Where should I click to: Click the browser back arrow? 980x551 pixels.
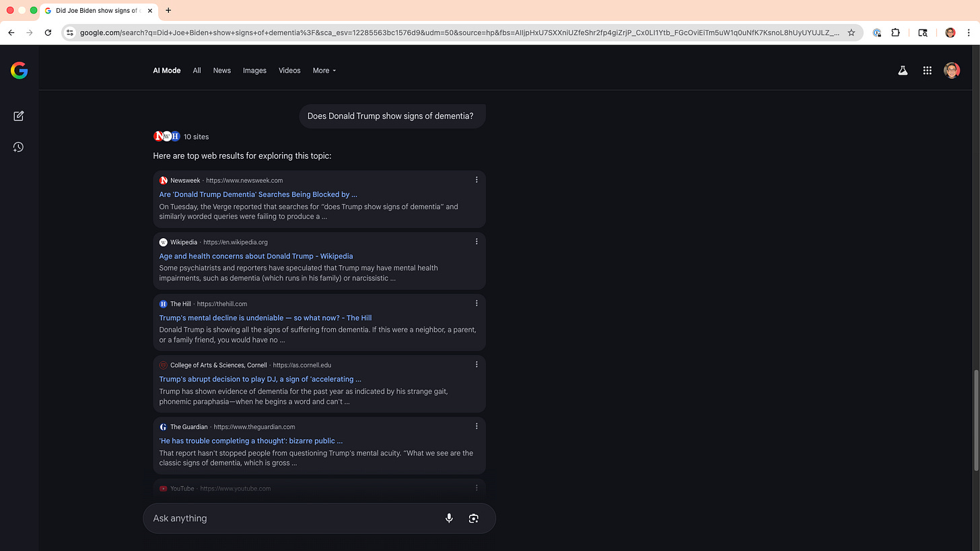coord(11,32)
